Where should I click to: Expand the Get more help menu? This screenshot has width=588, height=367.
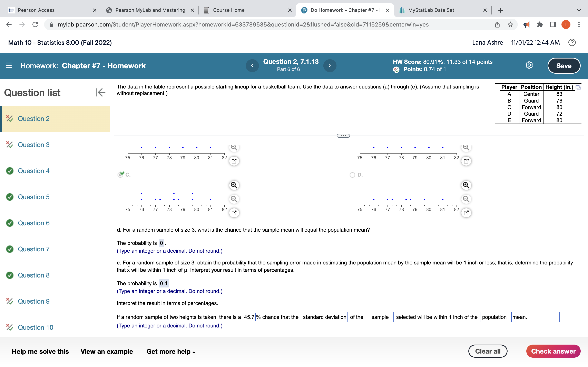pyautogui.click(x=170, y=351)
